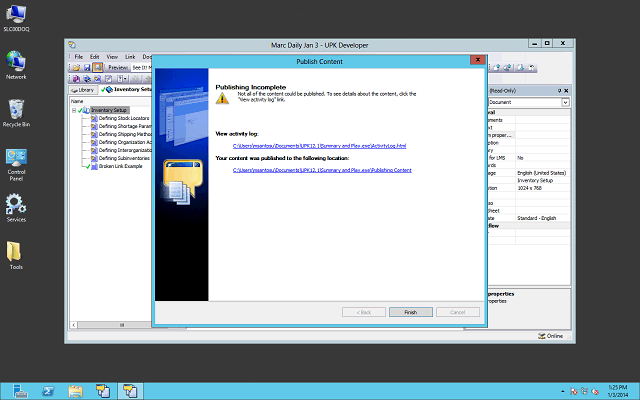Click the English (United States) property value
This screenshot has width=640, height=400.
542,173
